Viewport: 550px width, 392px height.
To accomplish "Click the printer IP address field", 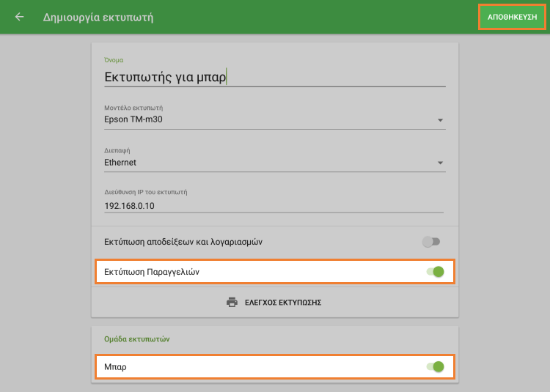I will point(274,206).
